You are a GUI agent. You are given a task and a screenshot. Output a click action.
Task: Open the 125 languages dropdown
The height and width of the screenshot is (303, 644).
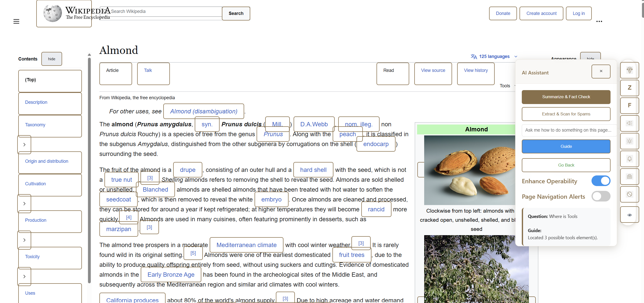click(x=494, y=56)
